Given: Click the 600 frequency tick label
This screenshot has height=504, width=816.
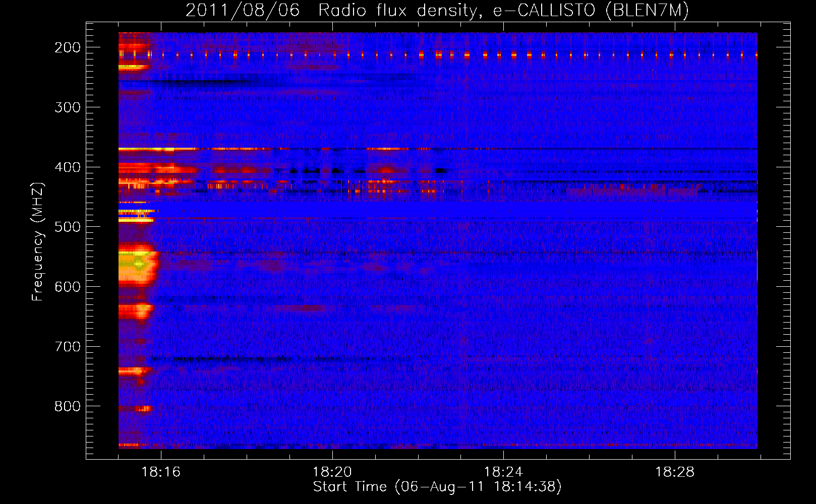Looking at the screenshot, I should tap(68, 287).
